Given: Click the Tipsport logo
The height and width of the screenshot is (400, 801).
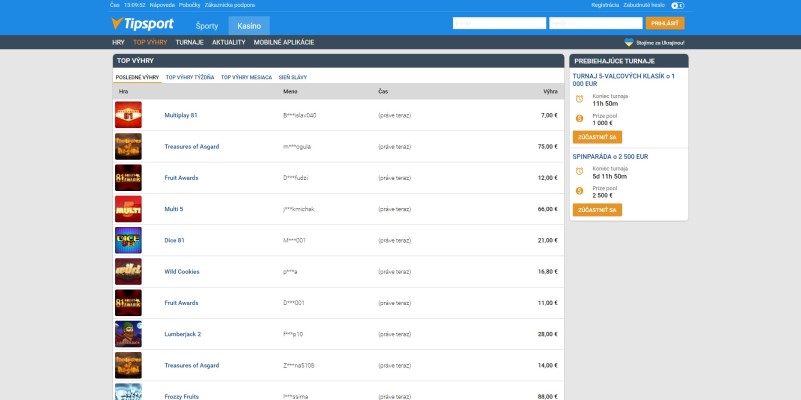Looking at the screenshot, I should tap(143, 24).
